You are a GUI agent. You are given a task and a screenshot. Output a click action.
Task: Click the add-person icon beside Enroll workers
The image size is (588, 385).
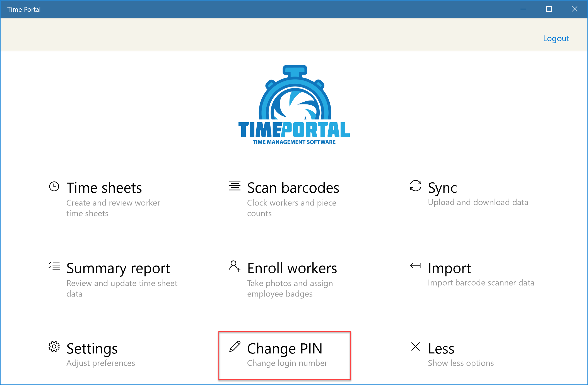(x=235, y=266)
